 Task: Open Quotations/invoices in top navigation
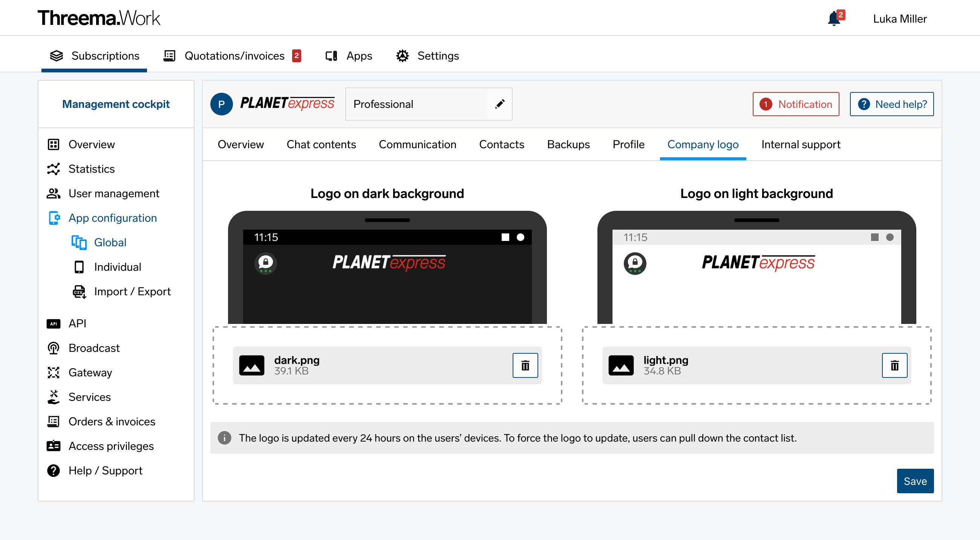point(232,56)
